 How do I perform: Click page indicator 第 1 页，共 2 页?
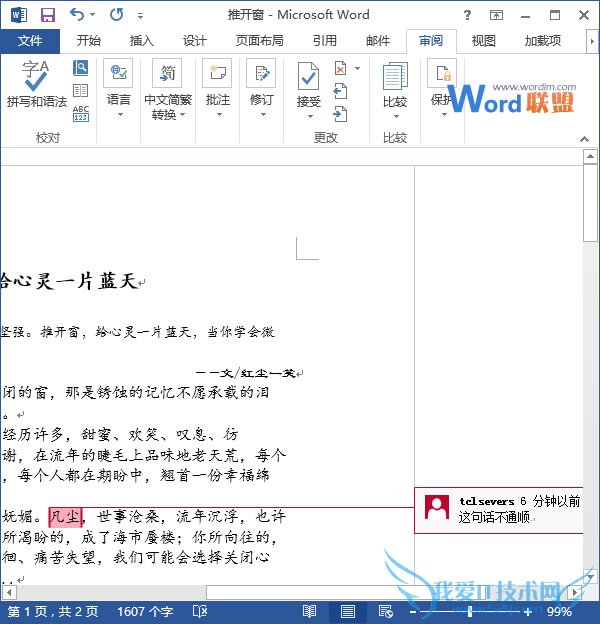point(53,612)
